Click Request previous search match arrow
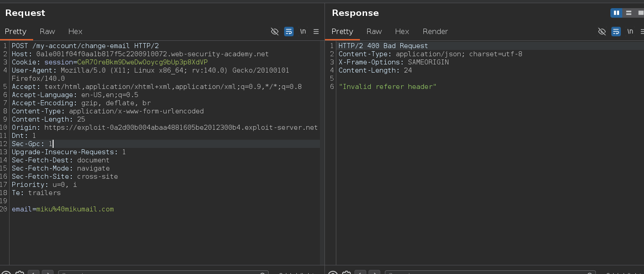Viewport: 644px width, 274px height. coord(34,273)
